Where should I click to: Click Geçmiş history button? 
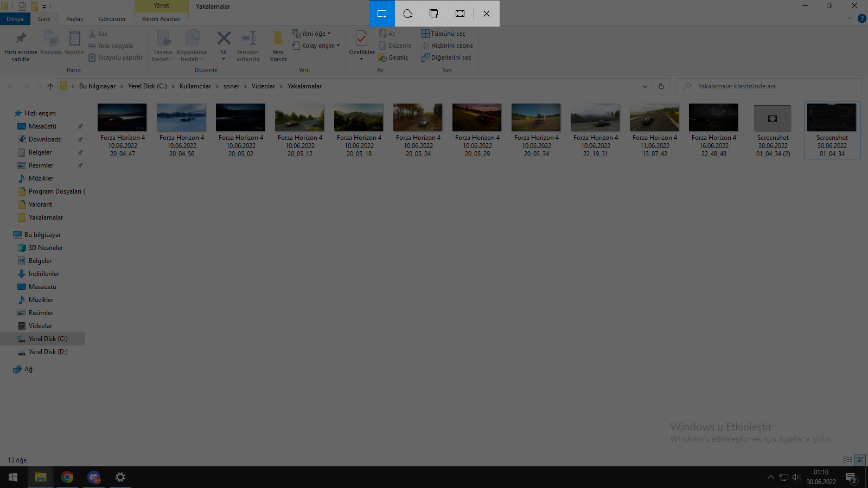pyautogui.click(x=393, y=57)
